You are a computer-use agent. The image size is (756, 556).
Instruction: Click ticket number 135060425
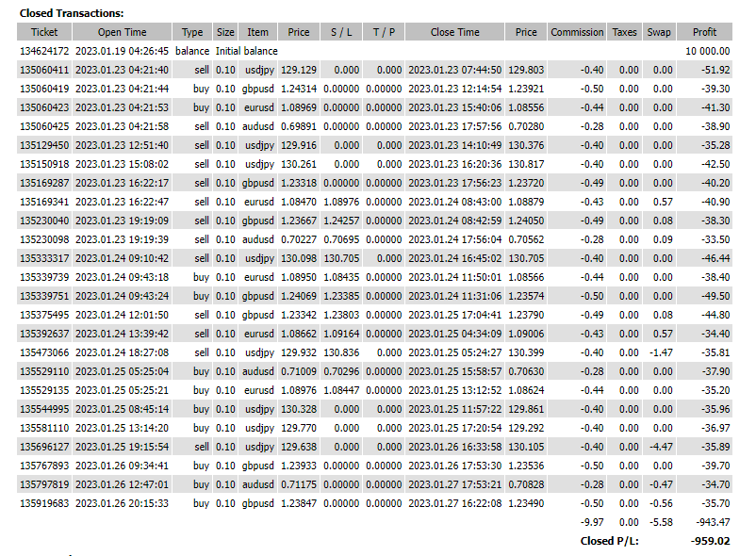pyautogui.click(x=44, y=126)
